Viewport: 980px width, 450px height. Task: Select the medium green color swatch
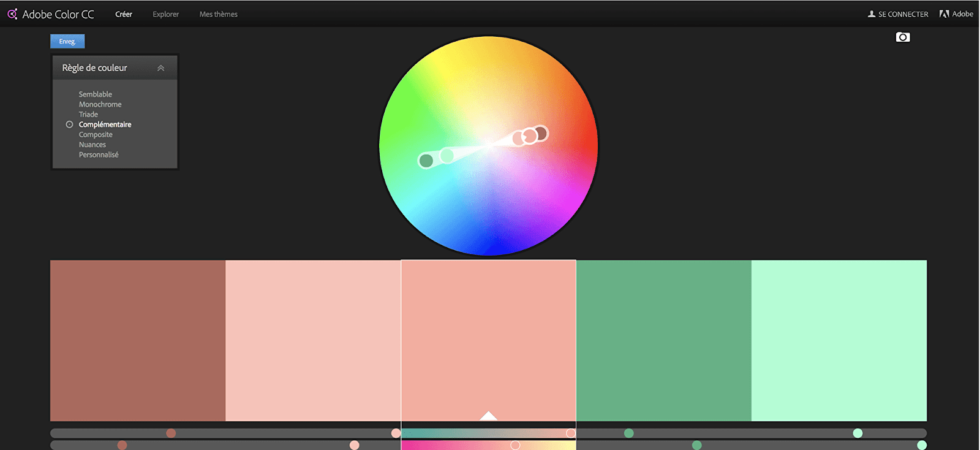[x=664, y=340]
